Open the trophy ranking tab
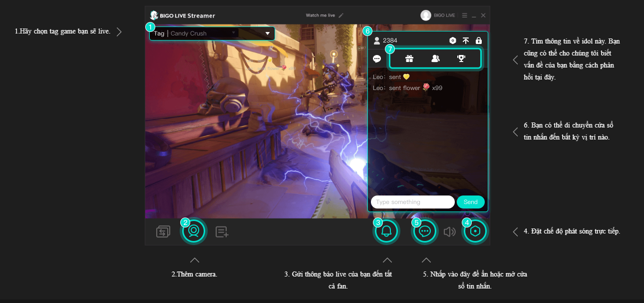The width and height of the screenshot is (644, 303). coord(461,58)
